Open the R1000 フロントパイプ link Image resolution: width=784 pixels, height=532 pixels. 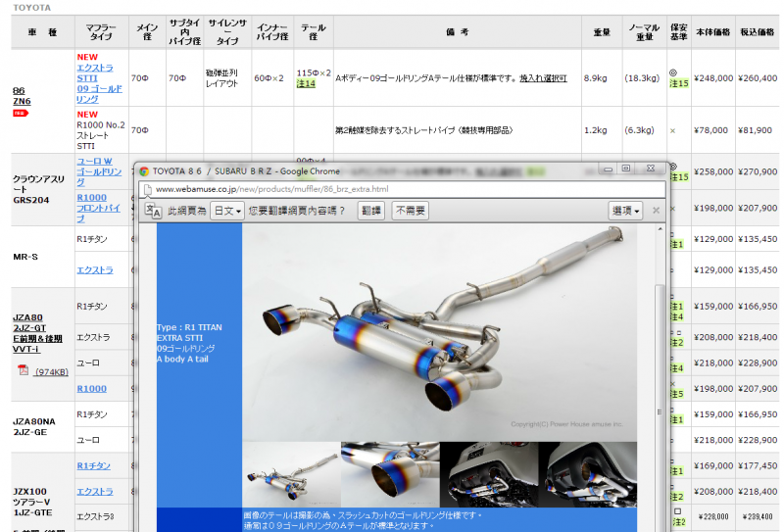pyautogui.click(x=99, y=208)
